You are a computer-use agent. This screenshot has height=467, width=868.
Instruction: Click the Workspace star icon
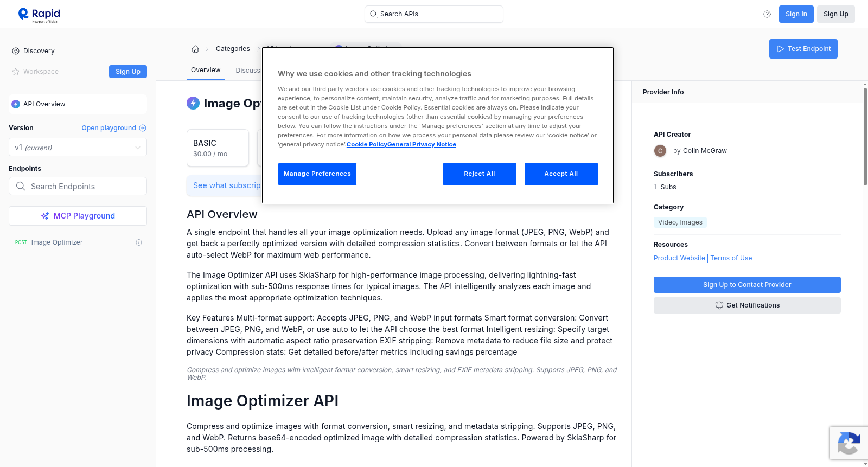click(x=16, y=72)
